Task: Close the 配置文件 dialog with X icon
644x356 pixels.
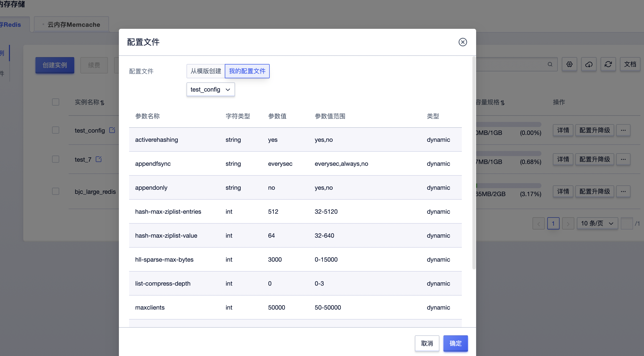Action: [x=463, y=42]
